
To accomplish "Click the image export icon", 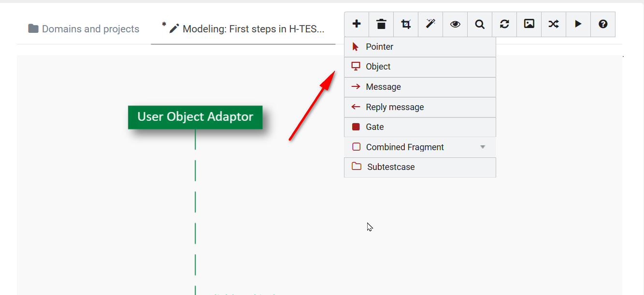I will pyautogui.click(x=529, y=24).
